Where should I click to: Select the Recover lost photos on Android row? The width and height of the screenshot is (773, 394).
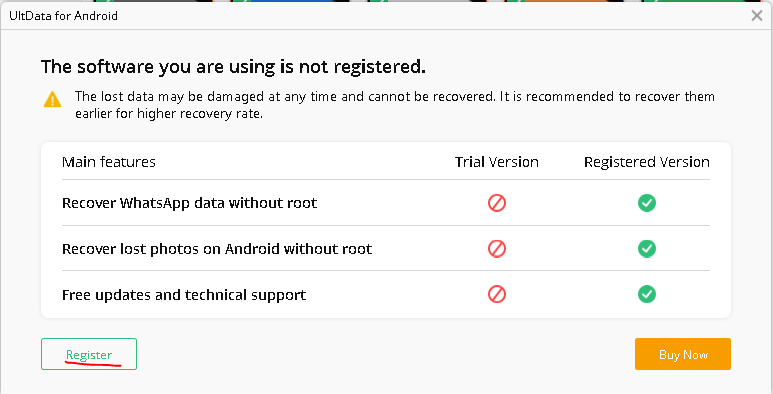[386, 249]
